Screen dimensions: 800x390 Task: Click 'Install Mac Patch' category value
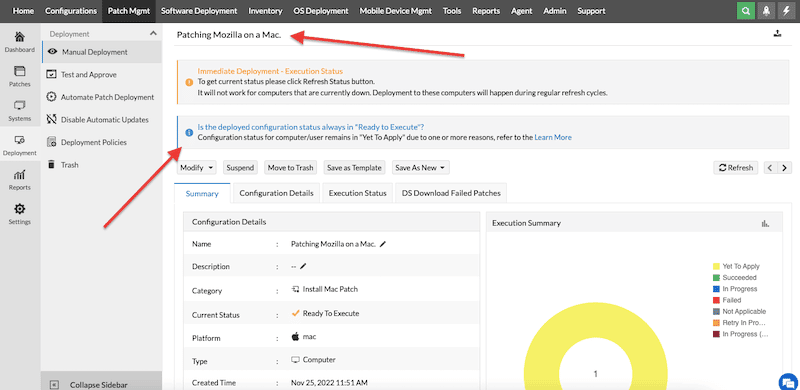[x=330, y=289]
